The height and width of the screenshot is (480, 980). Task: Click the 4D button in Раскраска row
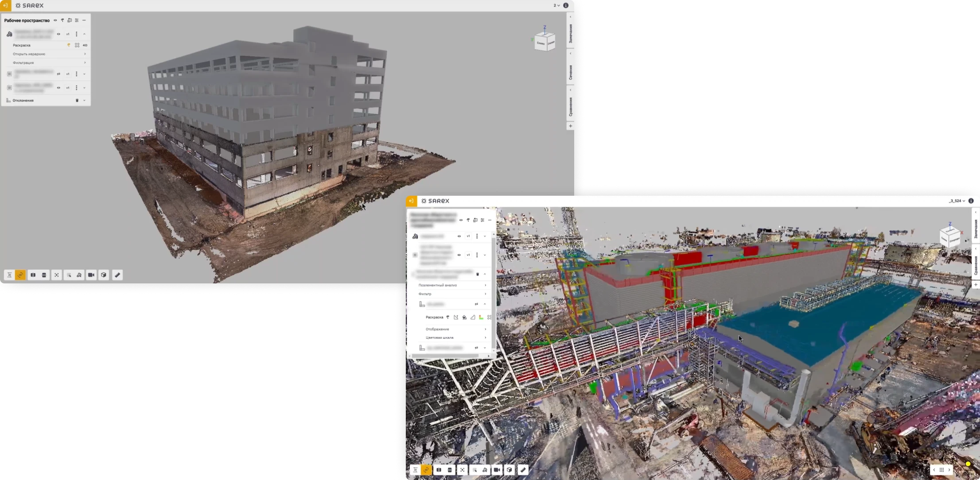click(x=85, y=45)
